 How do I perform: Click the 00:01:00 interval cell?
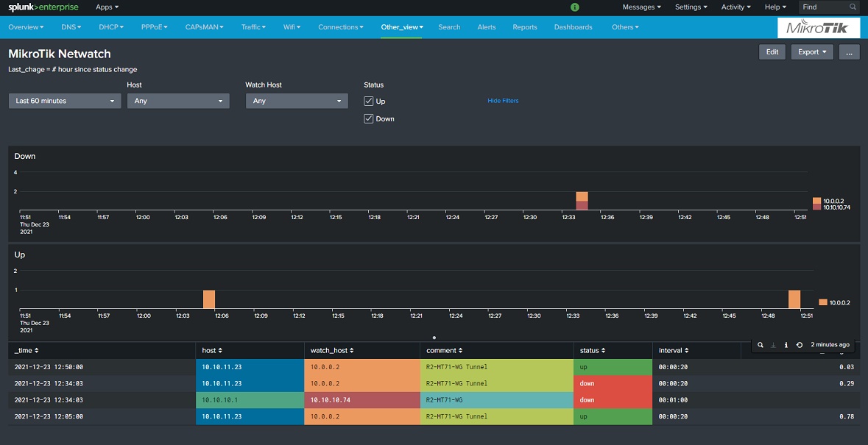(696, 400)
